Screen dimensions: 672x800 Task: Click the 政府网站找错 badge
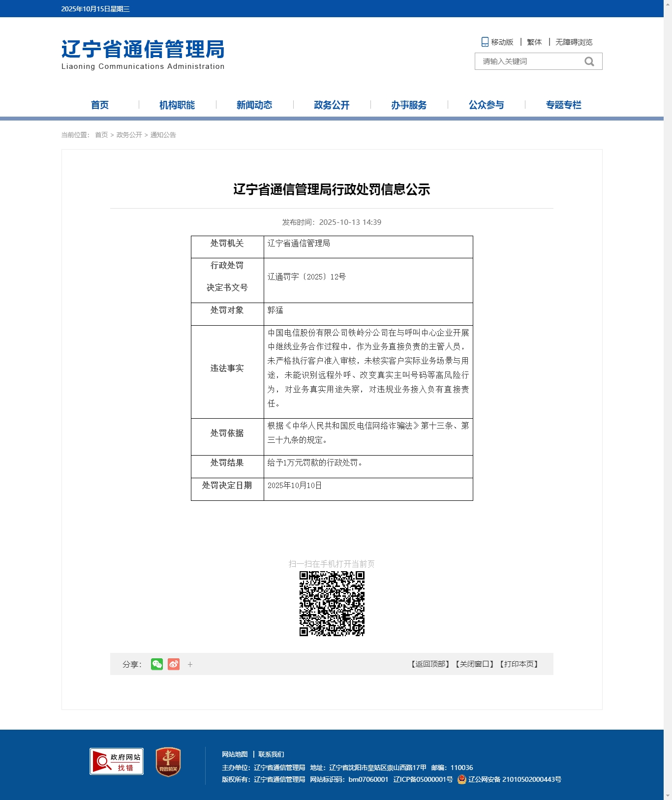coord(117,761)
